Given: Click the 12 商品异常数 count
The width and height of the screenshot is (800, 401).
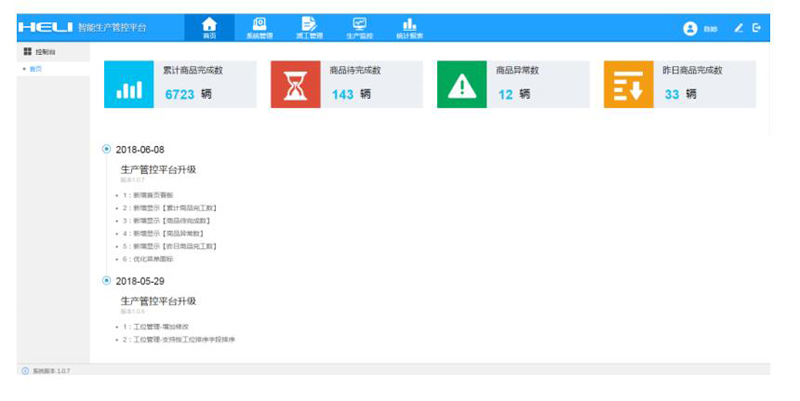Looking at the screenshot, I should pyautogui.click(x=505, y=94).
